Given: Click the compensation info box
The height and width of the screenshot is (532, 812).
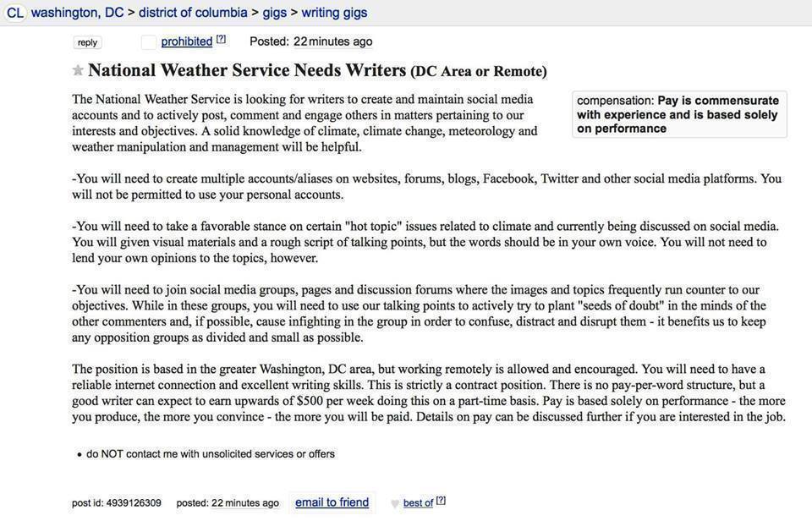Looking at the screenshot, I should point(679,114).
